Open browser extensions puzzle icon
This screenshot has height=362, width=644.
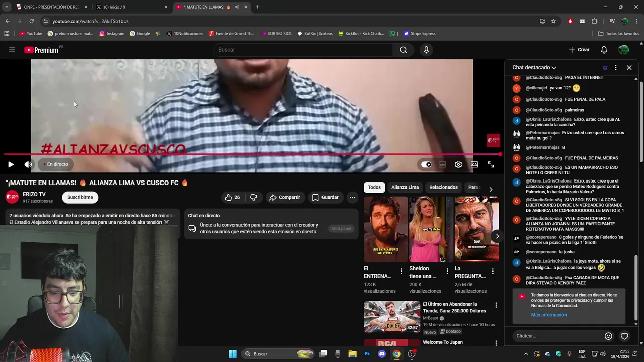click(x=594, y=21)
